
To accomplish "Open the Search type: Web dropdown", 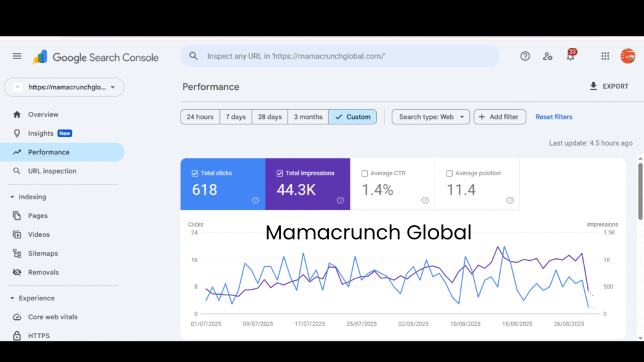I will click(430, 117).
